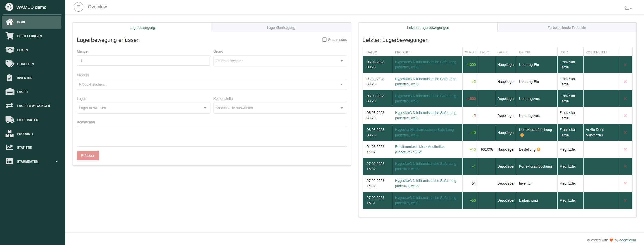Viewport: 644px width, 245px height.
Task: Expand the Lager auswählen dropdown
Action: click(x=143, y=108)
